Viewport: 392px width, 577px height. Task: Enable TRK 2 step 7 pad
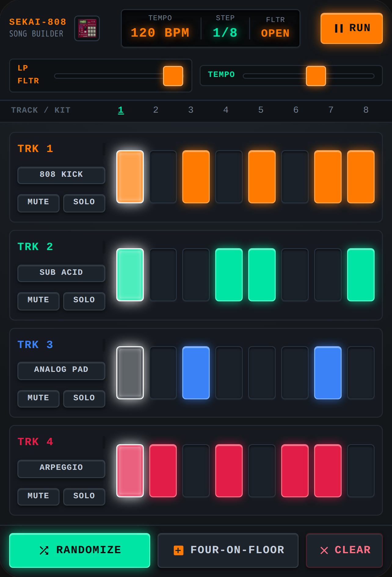click(328, 275)
